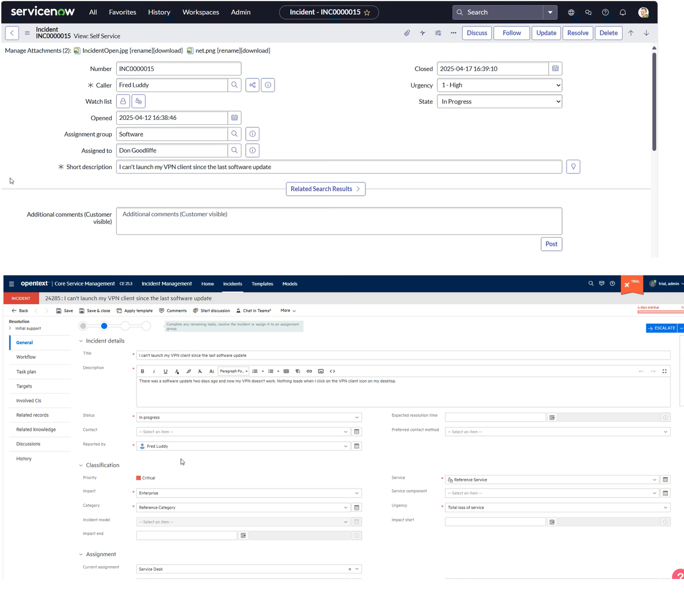Click the Resolve button
This screenshot has width=684, height=616.
click(x=578, y=33)
